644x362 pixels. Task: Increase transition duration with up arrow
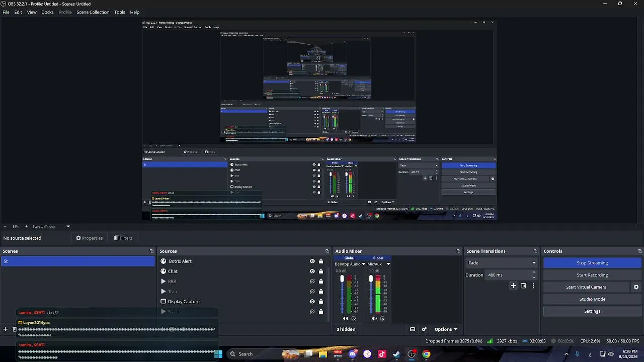pos(534,273)
